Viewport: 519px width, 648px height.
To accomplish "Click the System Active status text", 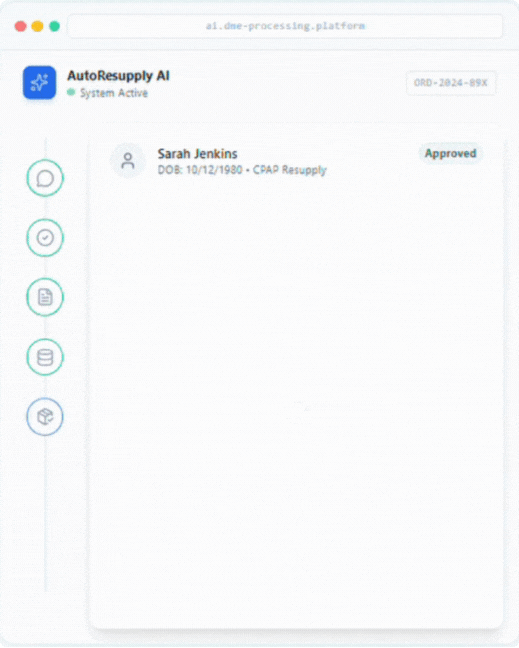I will [114, 93].
